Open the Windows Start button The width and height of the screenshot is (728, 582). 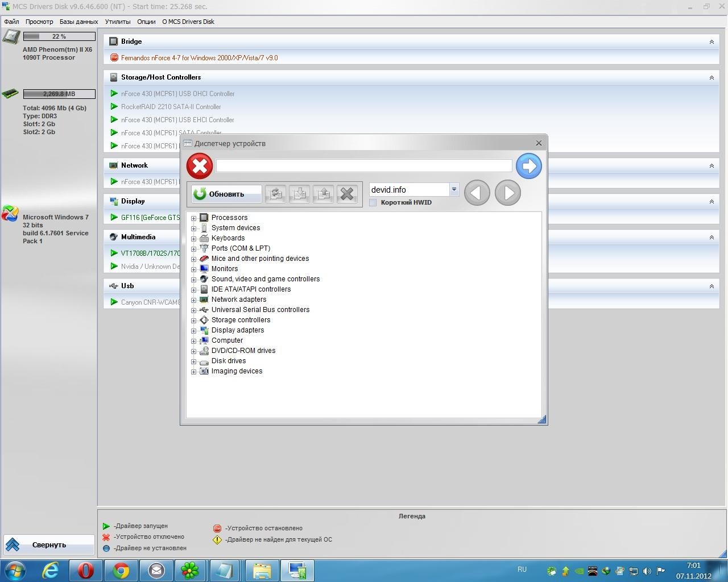tap(15, 570)
